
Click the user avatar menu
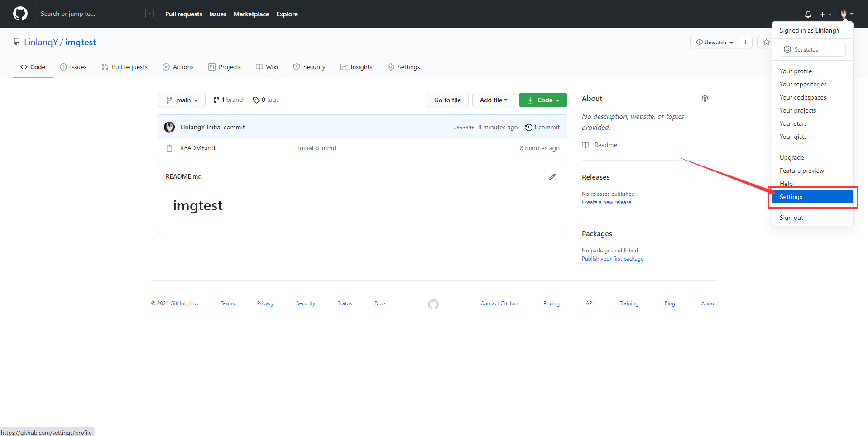(846, 14)
